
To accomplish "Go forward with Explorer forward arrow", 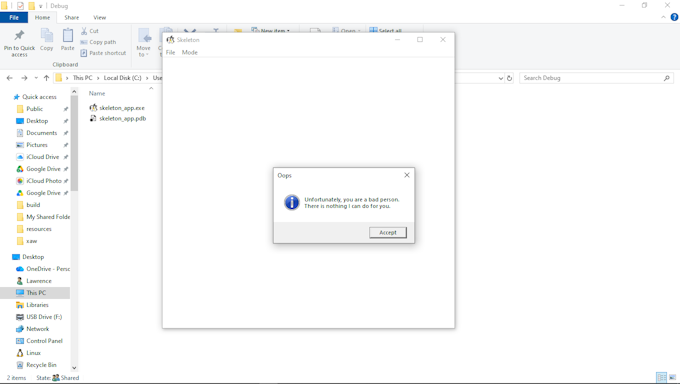I will coord(24,78).
